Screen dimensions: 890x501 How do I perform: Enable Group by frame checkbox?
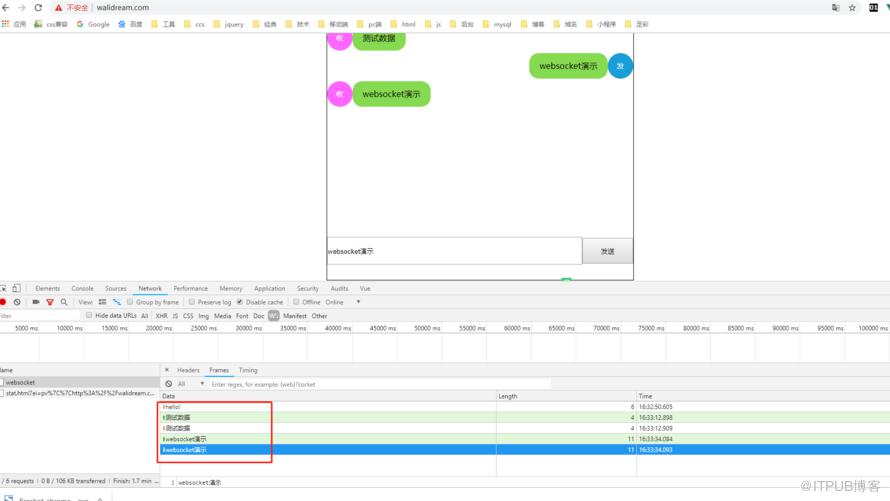pyautogui.click(x=130, y=302)
